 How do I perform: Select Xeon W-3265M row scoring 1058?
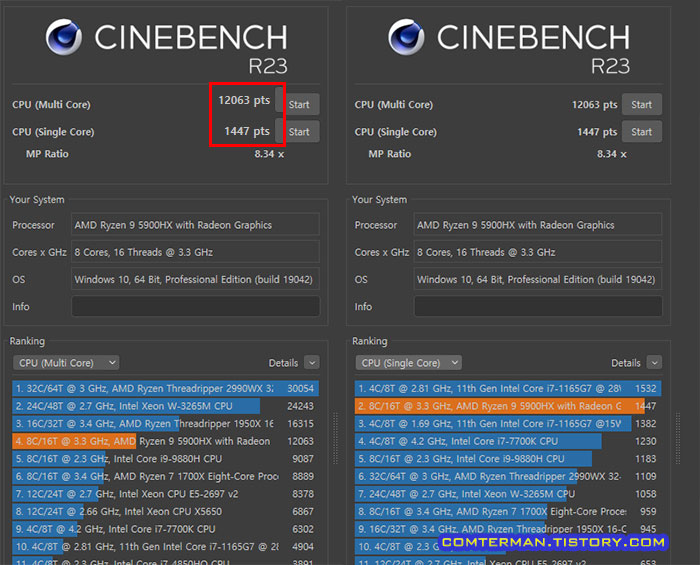(508, 494)
